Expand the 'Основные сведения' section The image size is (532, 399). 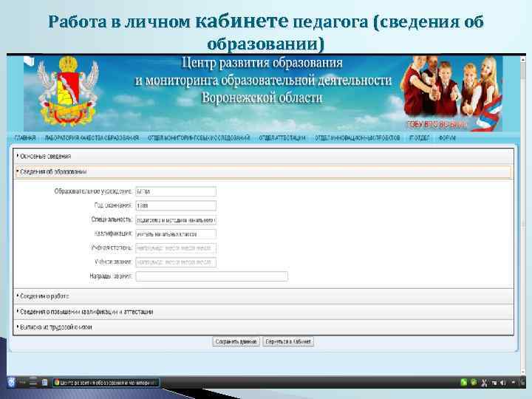(x=263, y=157)
